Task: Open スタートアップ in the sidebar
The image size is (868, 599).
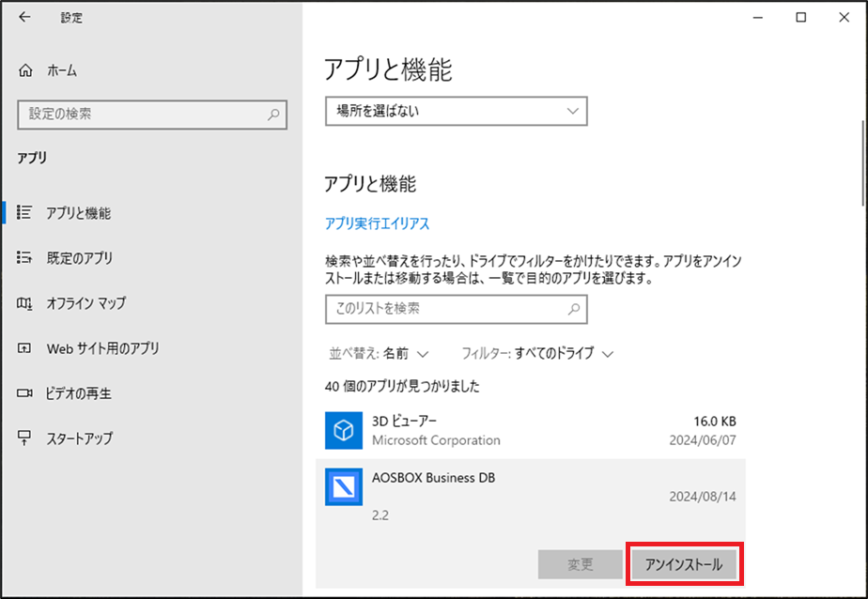Action: tap(80, 438)
